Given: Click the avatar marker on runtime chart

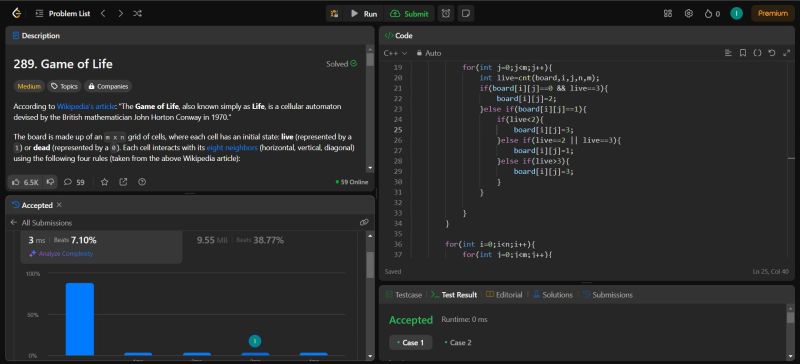Looking at the screenshot, I should pos(255,341).
